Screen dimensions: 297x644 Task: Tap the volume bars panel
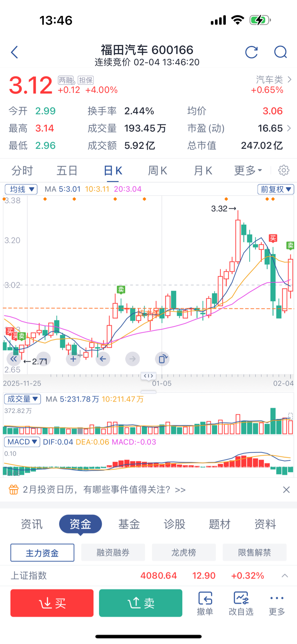[x=148, y=421]
